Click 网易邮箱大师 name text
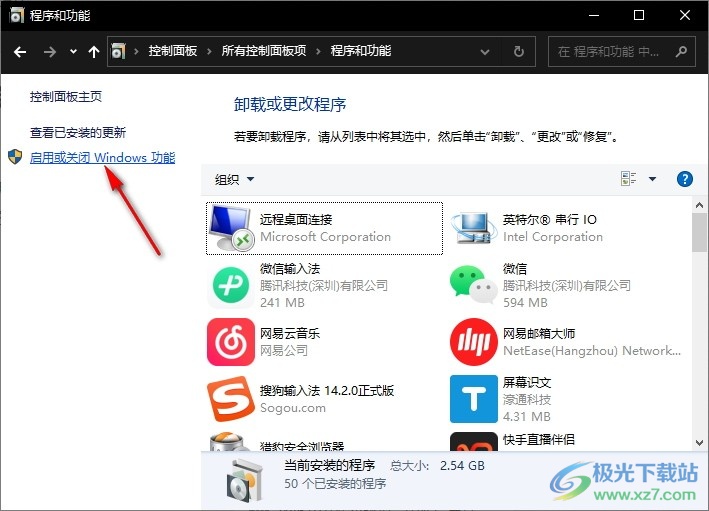709x511 pixels. (x=539, y=334)
